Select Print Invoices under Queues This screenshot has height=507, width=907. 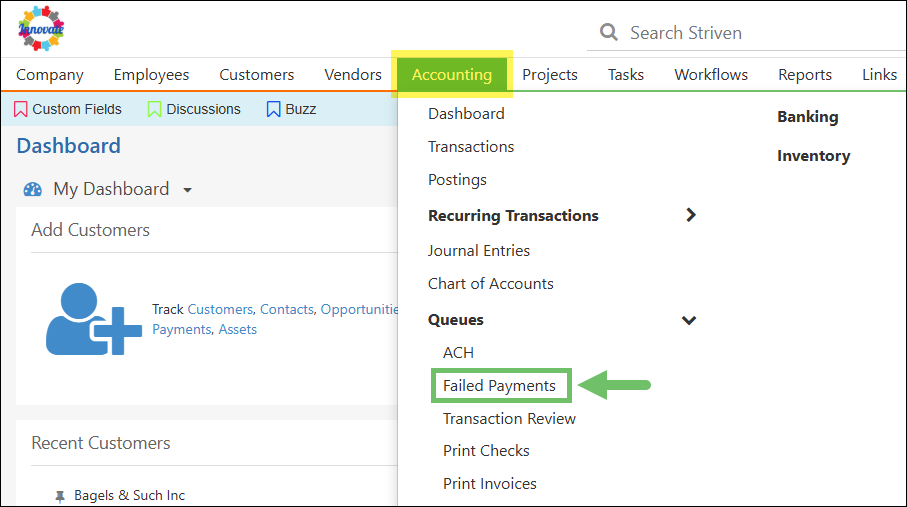490,483
